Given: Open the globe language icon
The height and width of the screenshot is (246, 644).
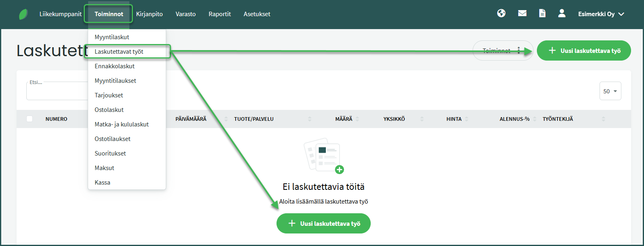Looking at the screenshot, I should click(501, 14).
